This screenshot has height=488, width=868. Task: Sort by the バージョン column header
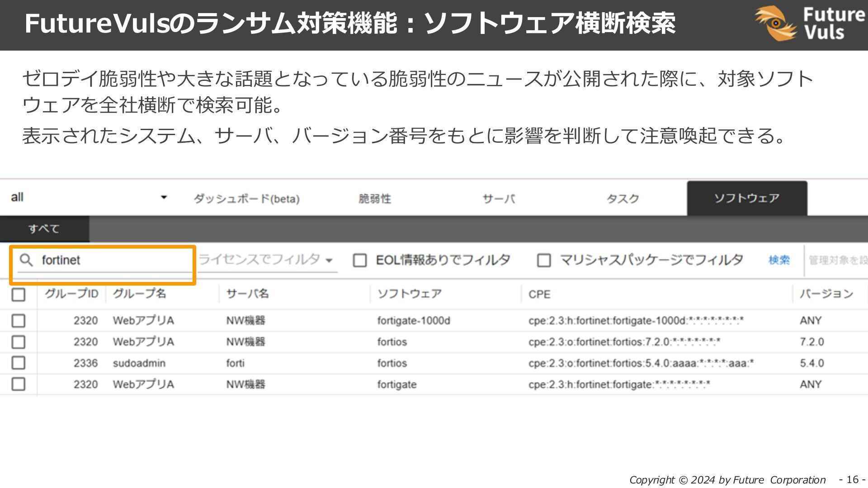pos(826,294)
